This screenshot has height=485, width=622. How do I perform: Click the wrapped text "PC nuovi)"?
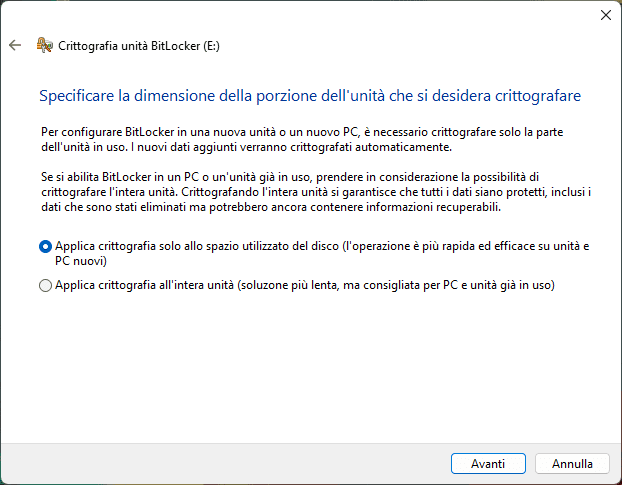click(x=81, y=260)
